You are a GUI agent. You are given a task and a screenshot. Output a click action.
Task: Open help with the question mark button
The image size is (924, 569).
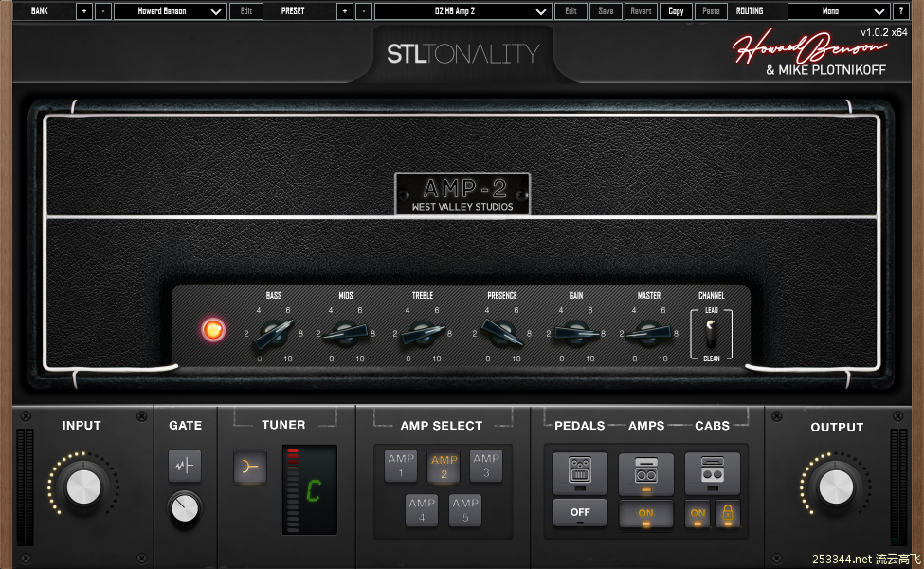click(900, 10)
